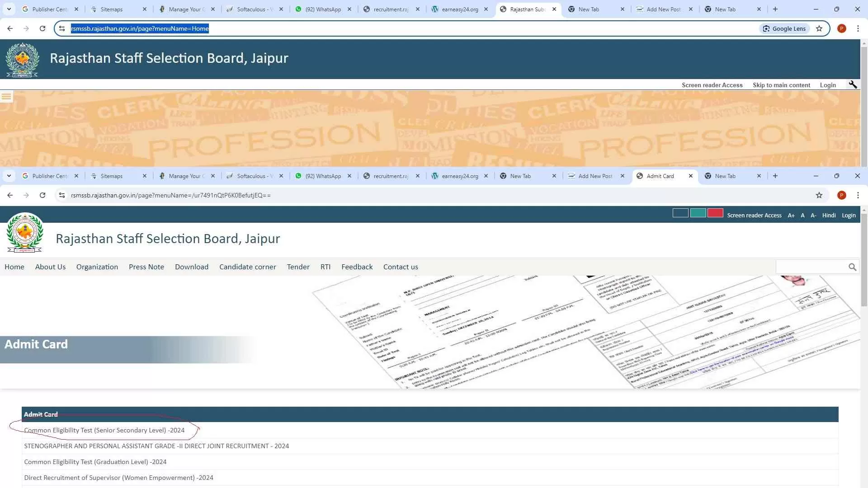This screenshot has width=868, height=488.
Task: Reload the Admit Card page
Action: point(42,195)
